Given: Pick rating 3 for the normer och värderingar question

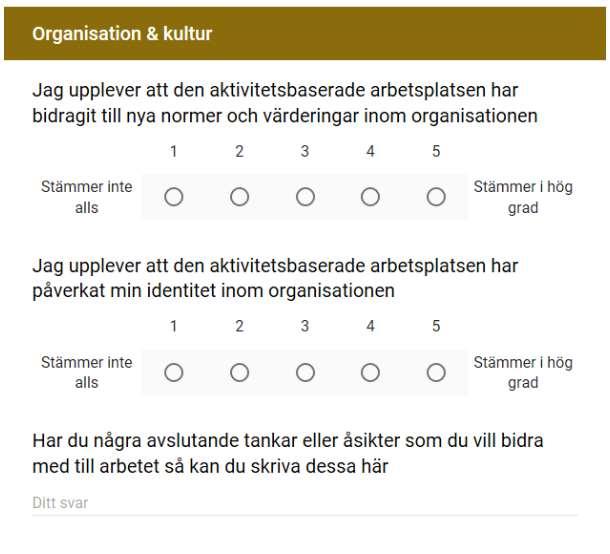Looking at the screenshot, I should 305,197.
